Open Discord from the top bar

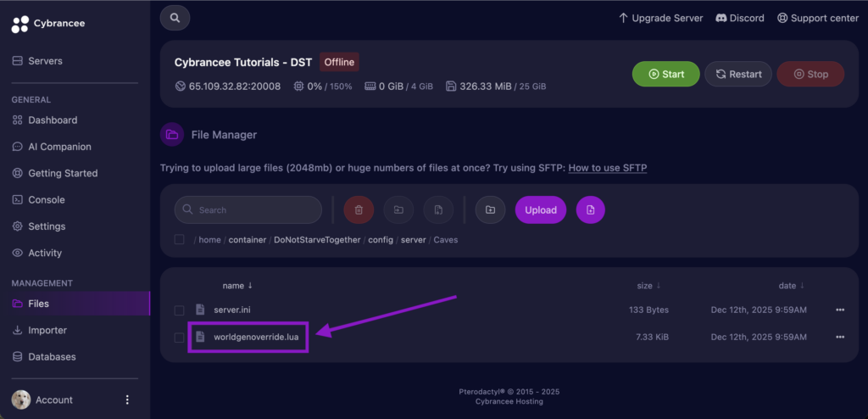tap(739, 18)
